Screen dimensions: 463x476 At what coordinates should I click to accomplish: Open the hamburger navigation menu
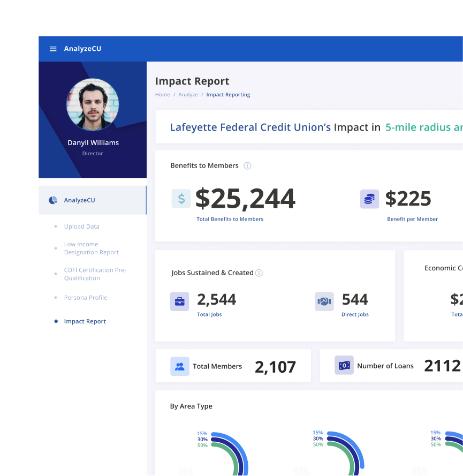coord(52,48)
